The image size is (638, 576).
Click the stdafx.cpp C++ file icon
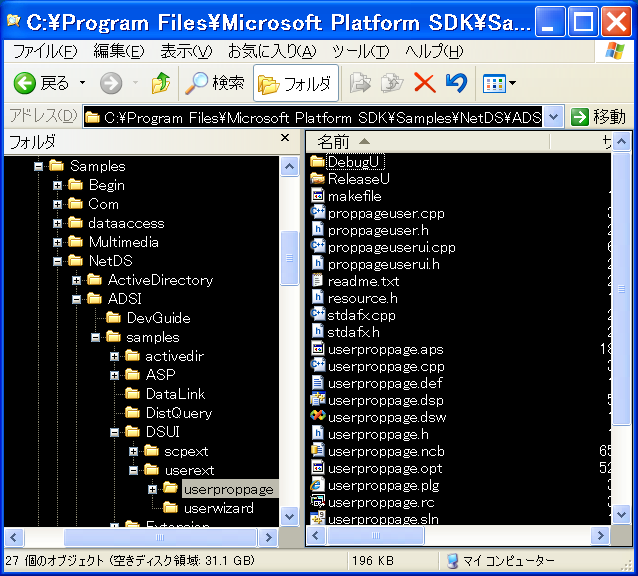[x=317, y=315]
